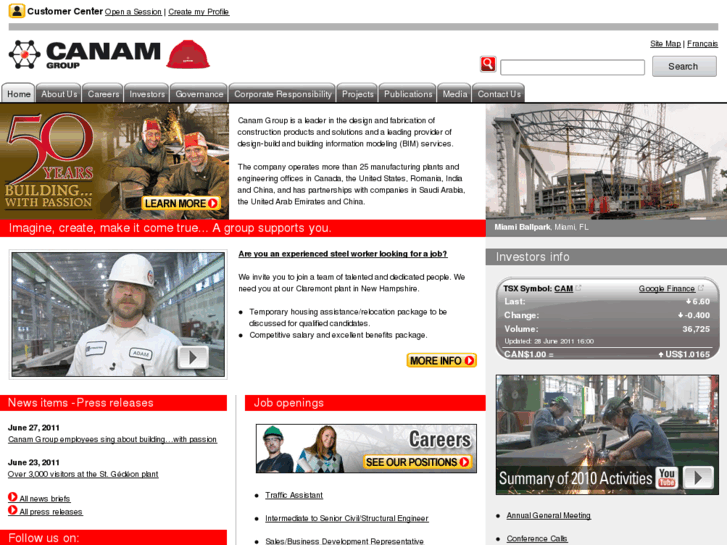Switch language via Français link
The image size is (727, 545).
[702, 44]
